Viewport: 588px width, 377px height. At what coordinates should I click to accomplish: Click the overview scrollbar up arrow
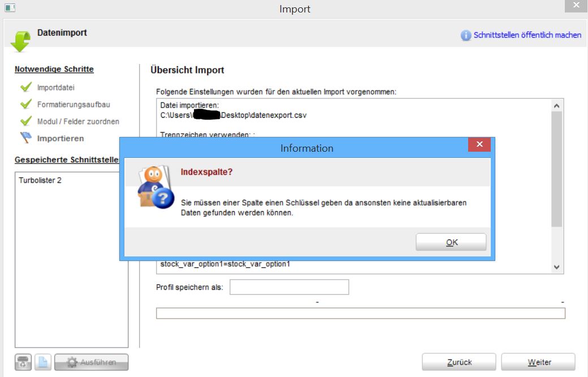click(x=556, y=105)
